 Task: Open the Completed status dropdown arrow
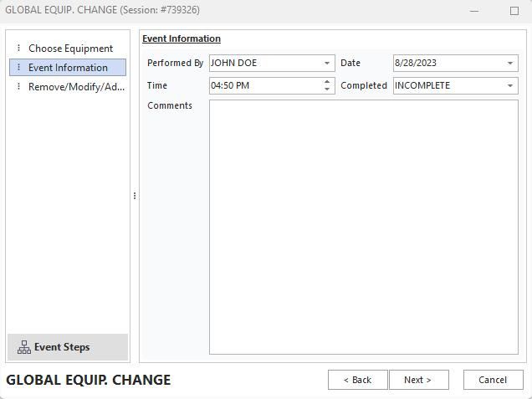coord(510,85)
